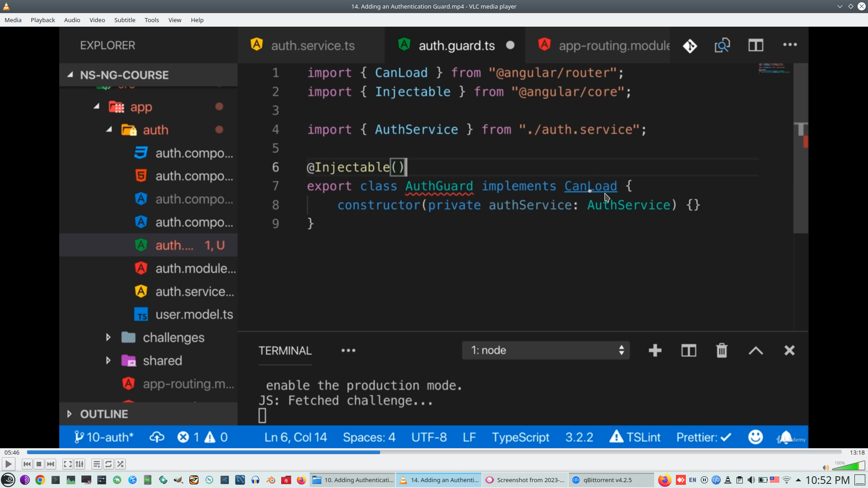Toggle loop repeat mode
The width and height of the screenshot is (868, 488).
click(108, 464)
